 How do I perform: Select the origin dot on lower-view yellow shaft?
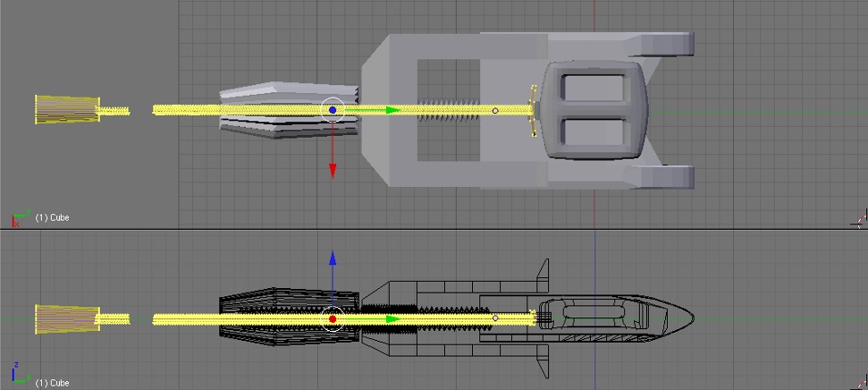(495, 318)
